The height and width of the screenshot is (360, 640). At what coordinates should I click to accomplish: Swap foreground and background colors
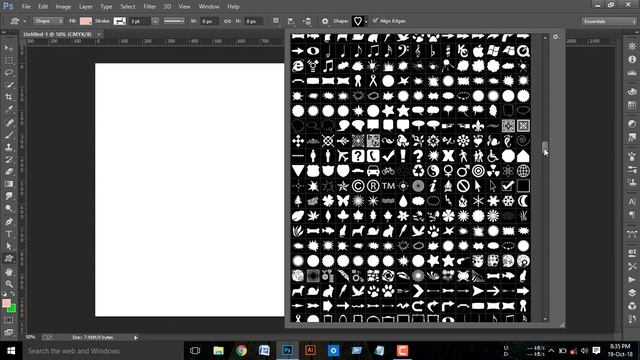[x=13, y=294]
